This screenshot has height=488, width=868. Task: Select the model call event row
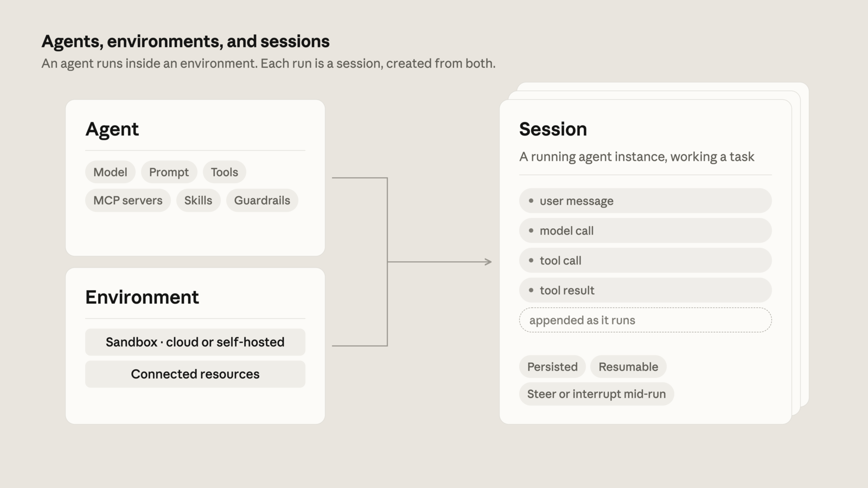point(646,230)
